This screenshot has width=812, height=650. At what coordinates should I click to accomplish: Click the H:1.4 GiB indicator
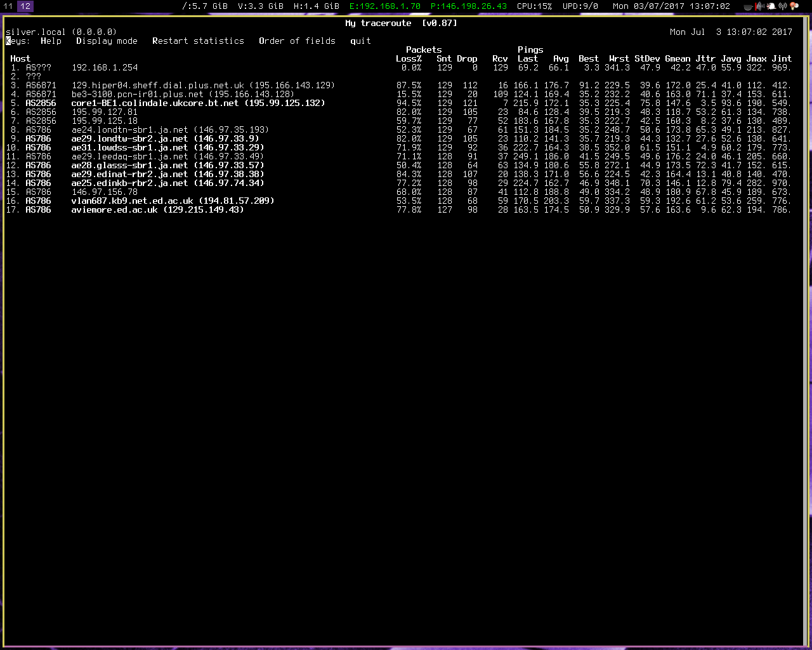[x=317, y=6]
